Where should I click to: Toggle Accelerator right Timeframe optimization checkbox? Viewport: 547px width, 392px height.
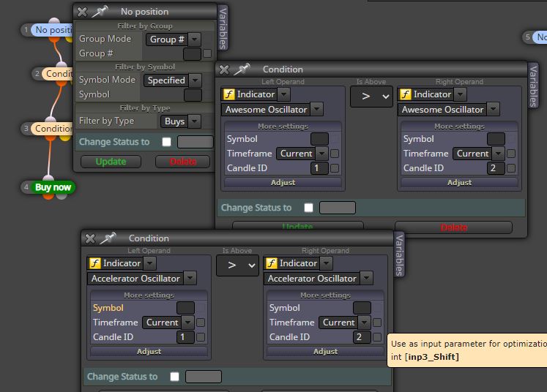coord(377,323)
